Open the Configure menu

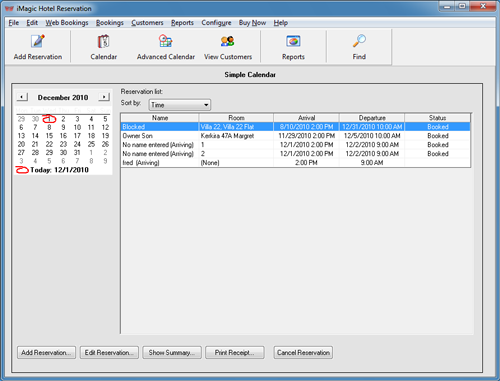pos(216,23)
